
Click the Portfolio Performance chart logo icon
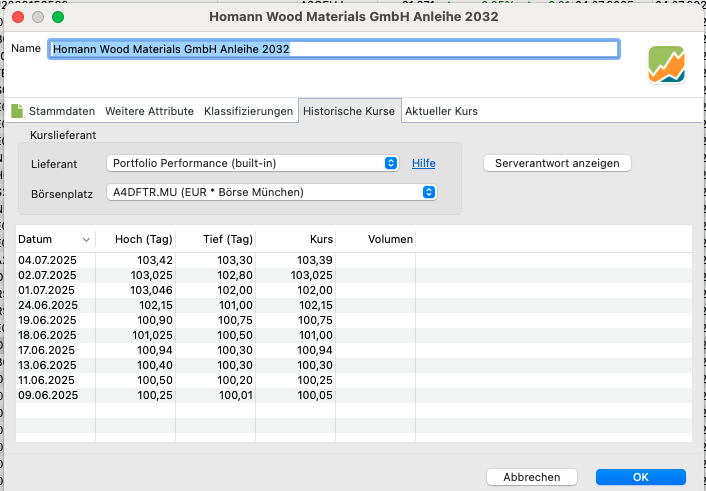666,65
